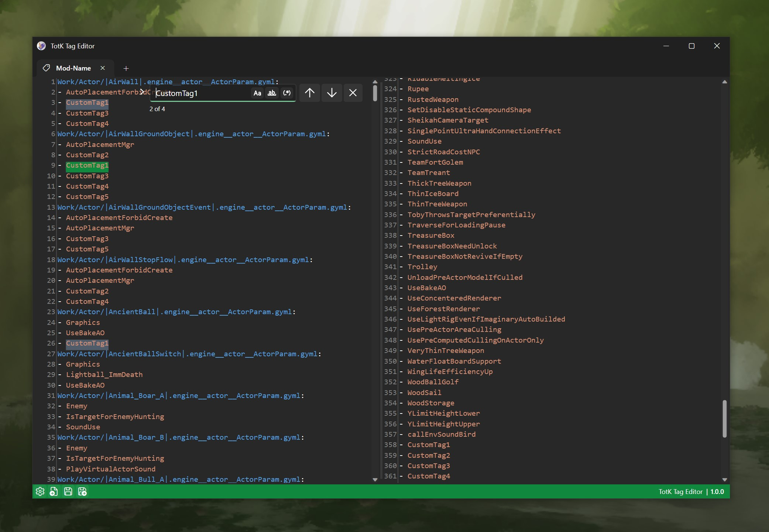Enable match case with the Aa toggle
Screen dimensions: 769x532
point(257,93)
